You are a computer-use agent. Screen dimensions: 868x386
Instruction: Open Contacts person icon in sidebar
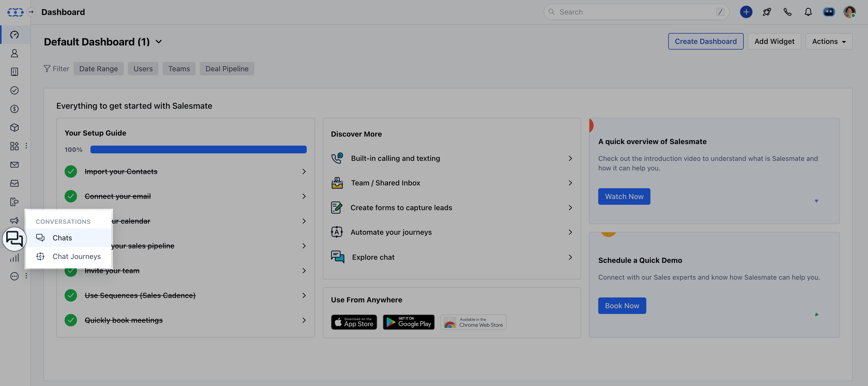14,53
